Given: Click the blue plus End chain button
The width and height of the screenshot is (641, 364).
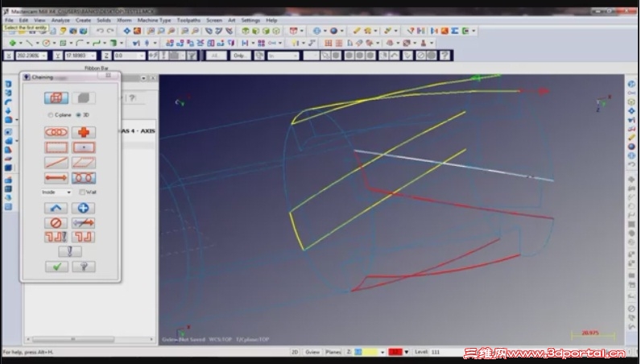Looking at the screenshot, I should click(x=84, y=209).
